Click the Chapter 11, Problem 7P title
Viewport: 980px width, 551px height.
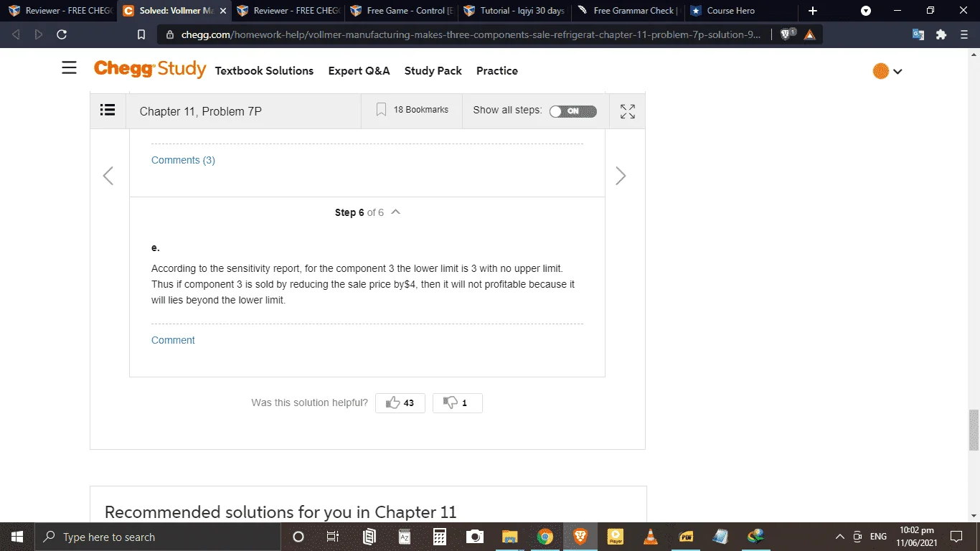(x=201, y=111)
